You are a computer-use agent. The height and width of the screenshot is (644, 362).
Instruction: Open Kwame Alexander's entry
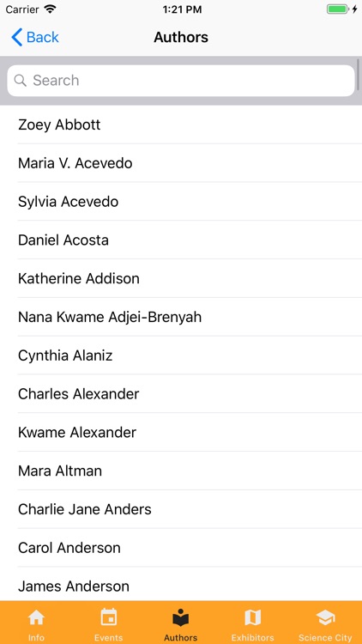point(181,432)
